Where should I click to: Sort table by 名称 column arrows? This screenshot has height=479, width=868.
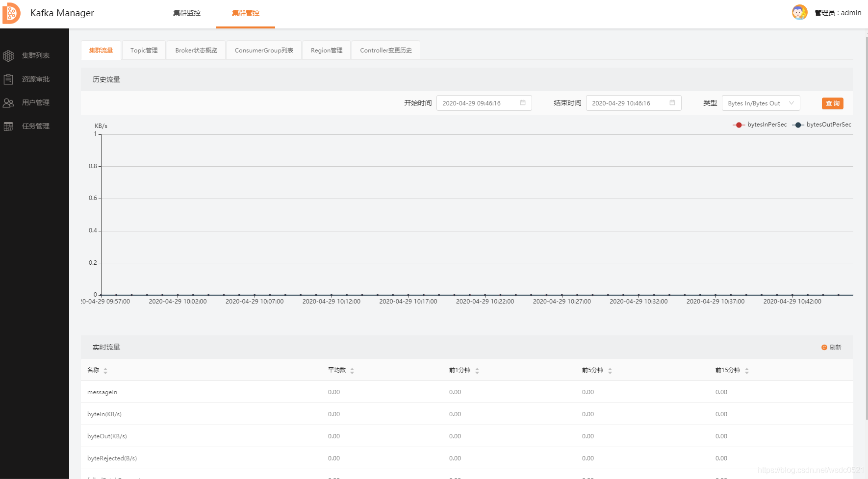pyautogui.click(x=105, y=371)
